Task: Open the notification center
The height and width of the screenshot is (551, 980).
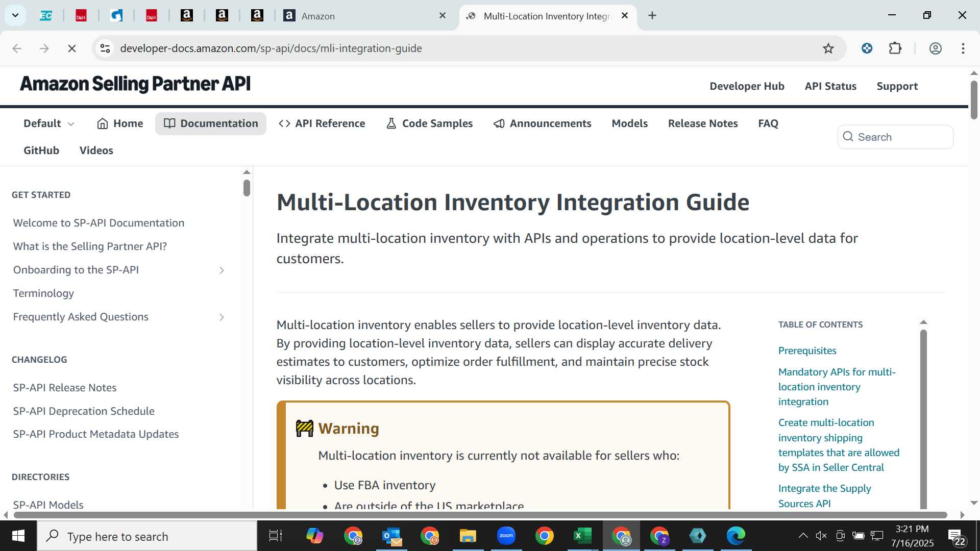Action: point(957,537)
